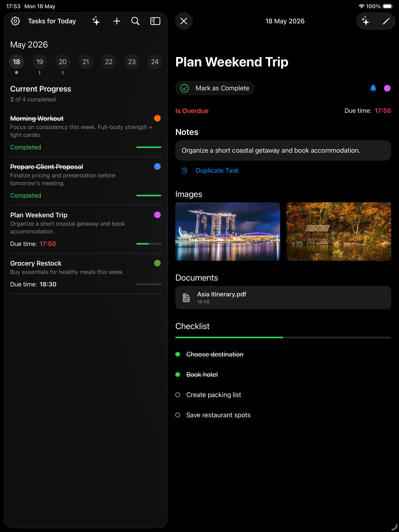Screen dimensions: 399x532
Task: Tap sparkle AI icon beside Tasks for Today
Action: (x=96, y=21)
